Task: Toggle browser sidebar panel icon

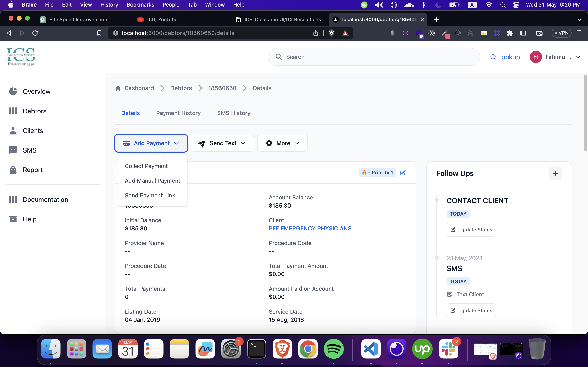Action: coord(523,33)
